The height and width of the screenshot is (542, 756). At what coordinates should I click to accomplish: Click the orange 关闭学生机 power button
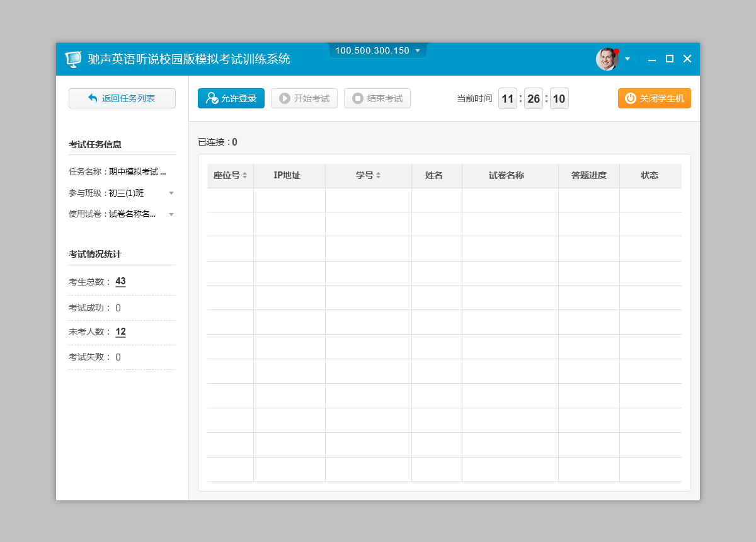(x=654, y=98)
